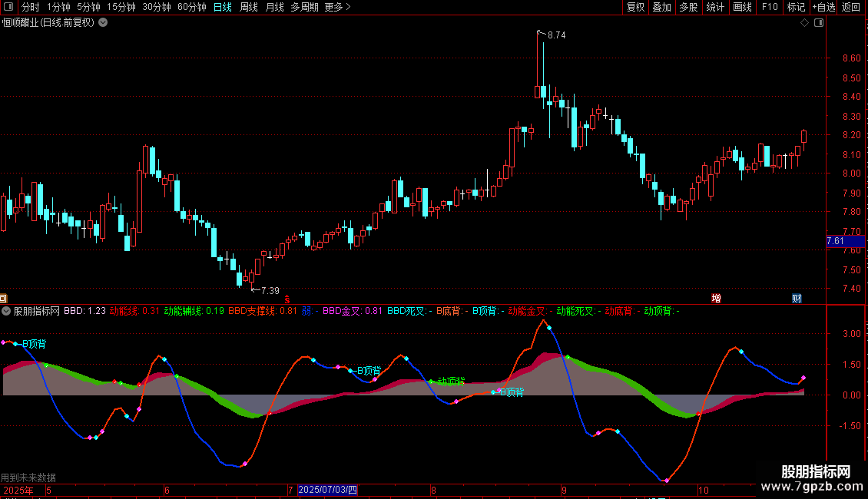Activate the 画线 drawing tools
This screenshot has width=868, height=499.
742,7
